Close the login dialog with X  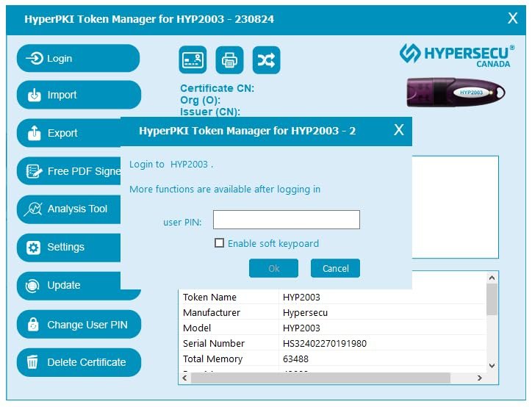398,130
